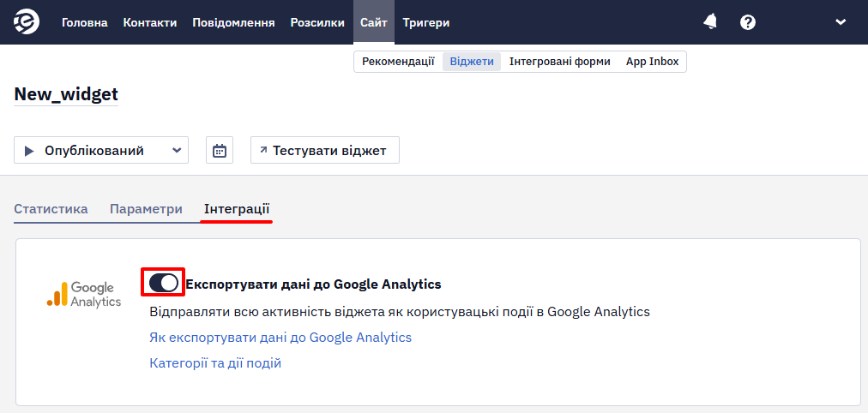Toggle Google Analytics data export switch

point(163,283)
